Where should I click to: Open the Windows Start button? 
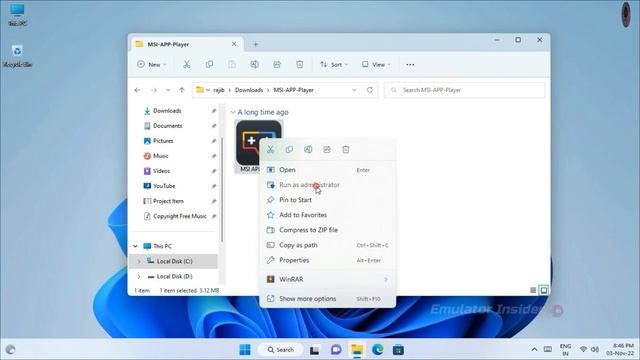(x=245, y=350)
